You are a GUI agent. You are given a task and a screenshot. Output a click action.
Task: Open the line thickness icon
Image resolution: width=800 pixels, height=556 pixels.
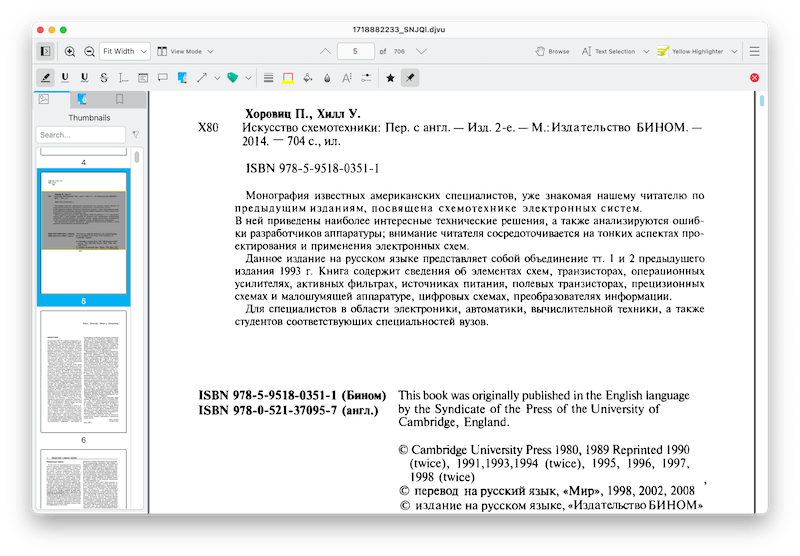pyautogui.click(x=267, y=77)
